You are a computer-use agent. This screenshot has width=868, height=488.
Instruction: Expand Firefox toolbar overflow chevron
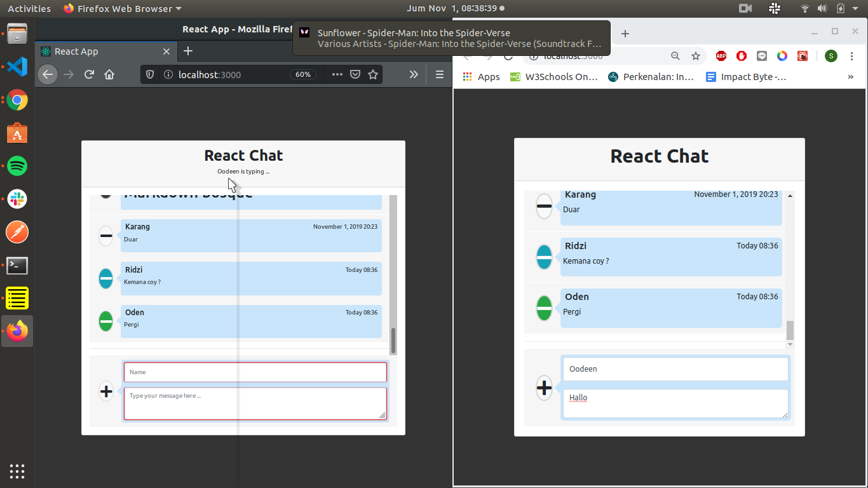[414, 74]
